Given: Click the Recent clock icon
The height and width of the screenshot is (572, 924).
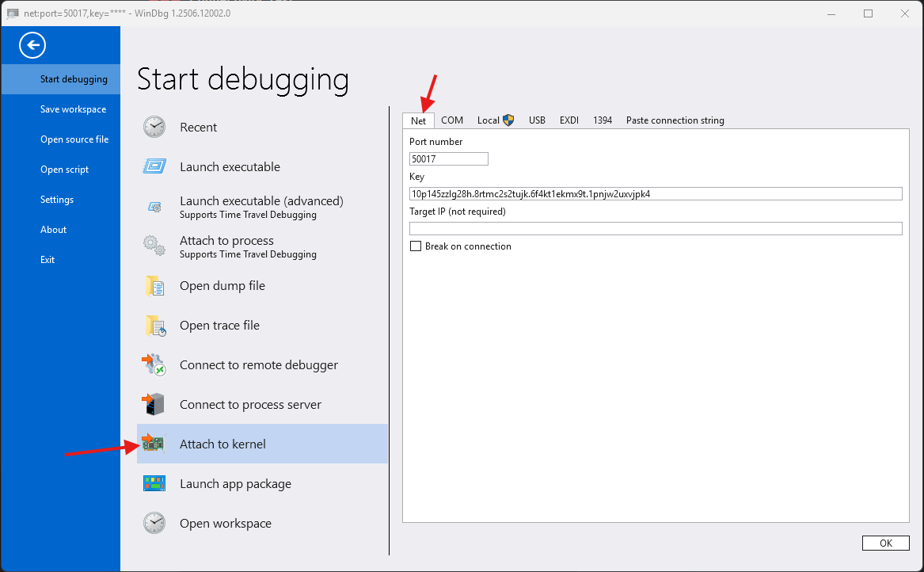Looking at the screenshot, I should tap(154, 127).
